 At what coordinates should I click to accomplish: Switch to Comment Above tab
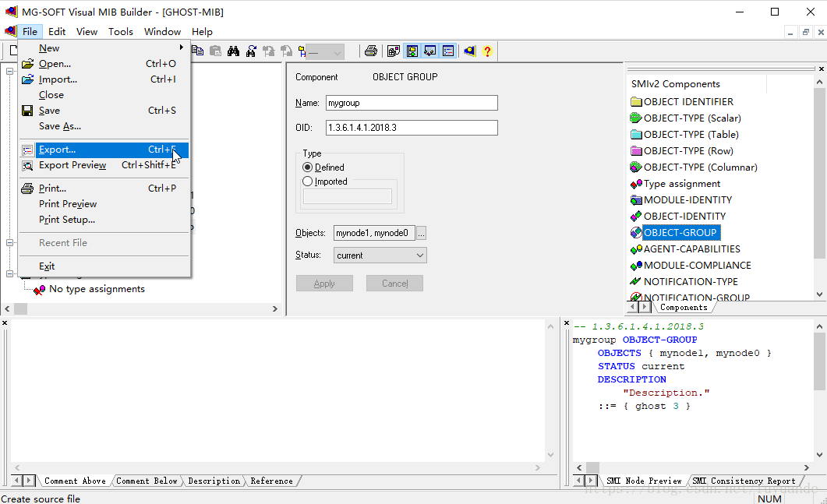[x=75, y=481]
